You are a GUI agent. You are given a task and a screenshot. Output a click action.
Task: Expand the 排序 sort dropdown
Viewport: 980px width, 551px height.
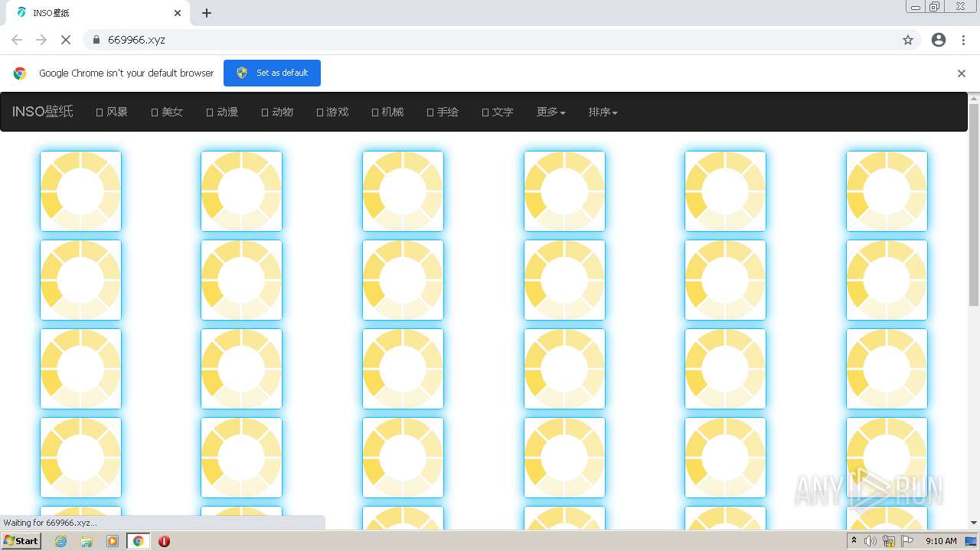tap(603, 112)
